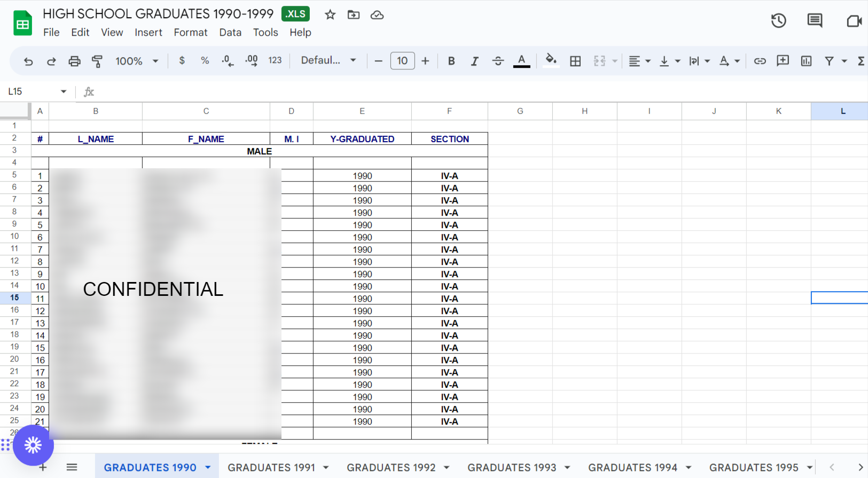Insert a comment from toolbar

783,61
